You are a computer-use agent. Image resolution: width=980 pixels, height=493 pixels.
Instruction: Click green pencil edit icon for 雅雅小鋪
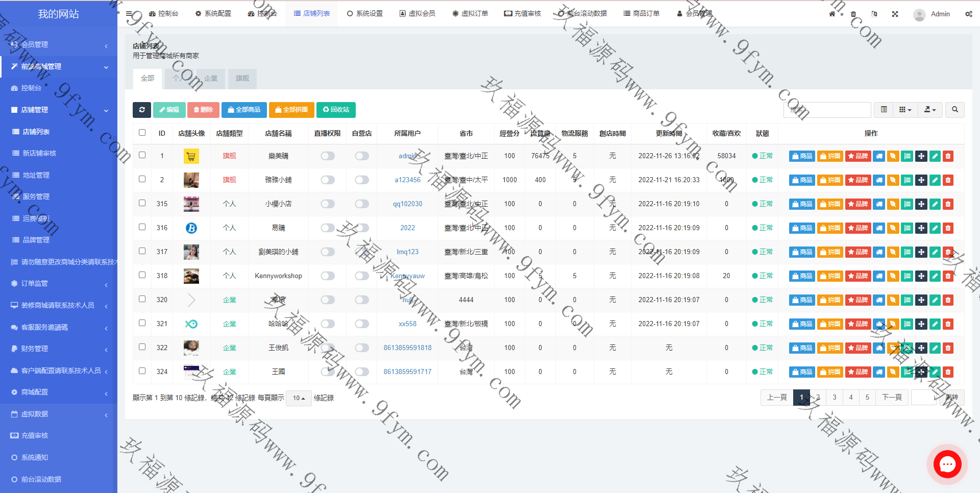pos(935,180)
